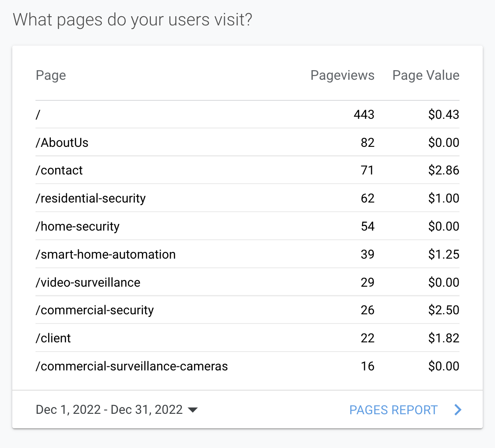Select the /smart-home-automation page entry
The image size is (495, 448).
click(106, 255)
